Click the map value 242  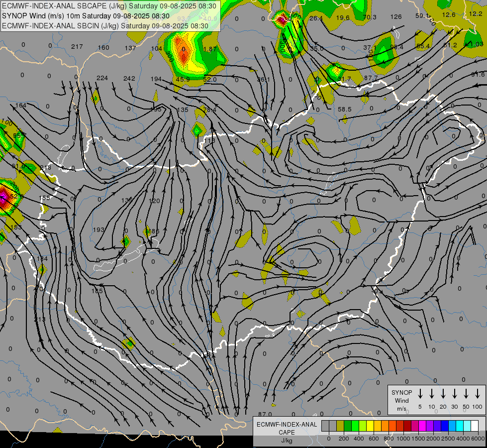[x=129, y=79]
